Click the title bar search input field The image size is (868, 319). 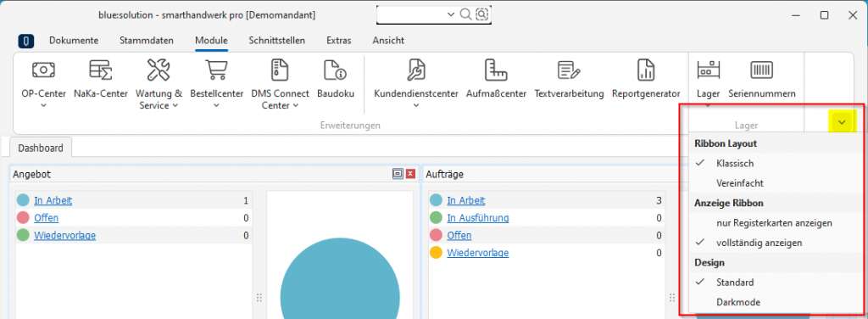[413, 14]
